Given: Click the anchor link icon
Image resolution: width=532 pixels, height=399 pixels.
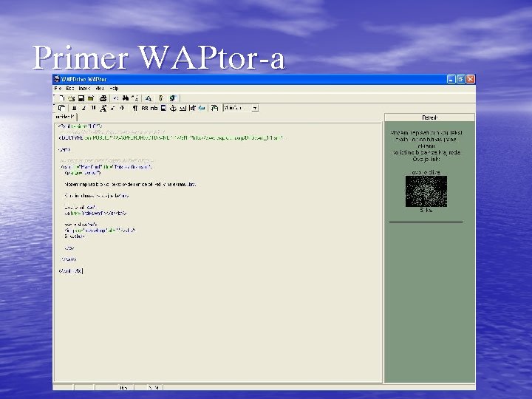Looking at the screenshot, I should pyautogui.click(x=173, y=108).
